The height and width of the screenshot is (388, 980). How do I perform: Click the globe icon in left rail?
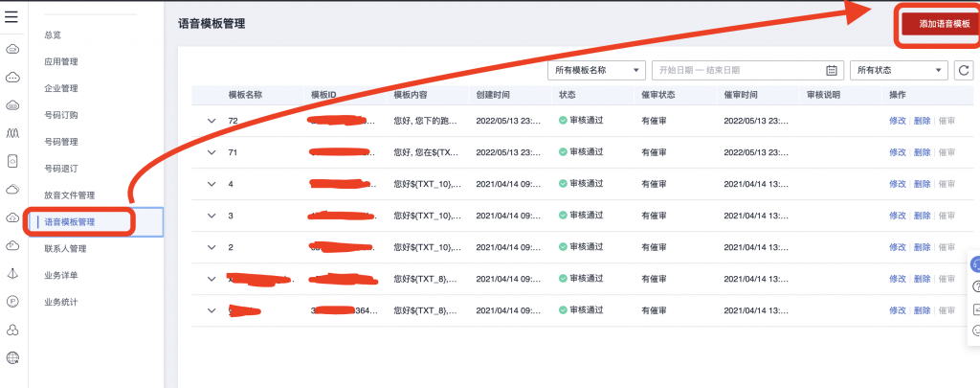(11, 357)
